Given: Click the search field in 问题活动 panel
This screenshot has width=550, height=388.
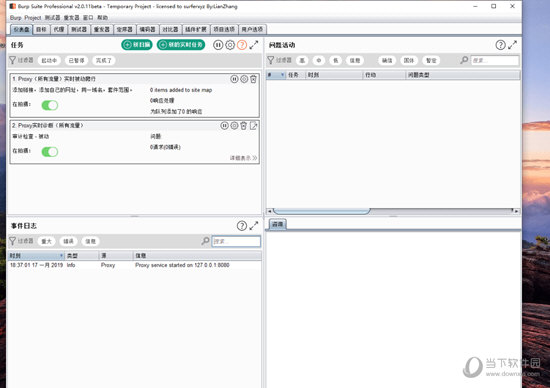Looking at the screenshot, I should click(x=495, y=60).
